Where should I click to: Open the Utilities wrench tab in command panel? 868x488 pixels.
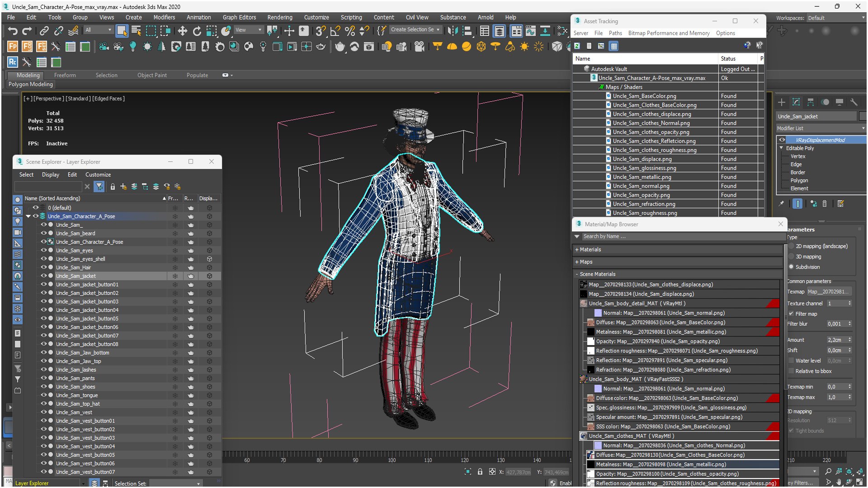point(854,102)
